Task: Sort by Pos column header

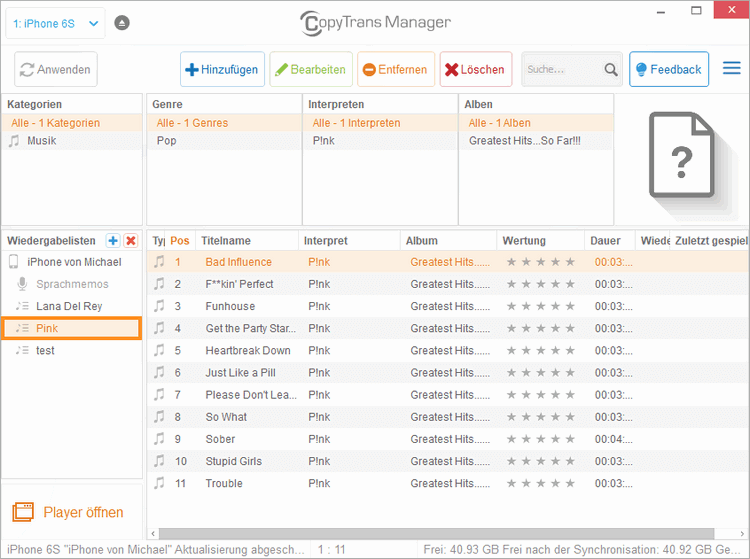Action: coord(180,241)
